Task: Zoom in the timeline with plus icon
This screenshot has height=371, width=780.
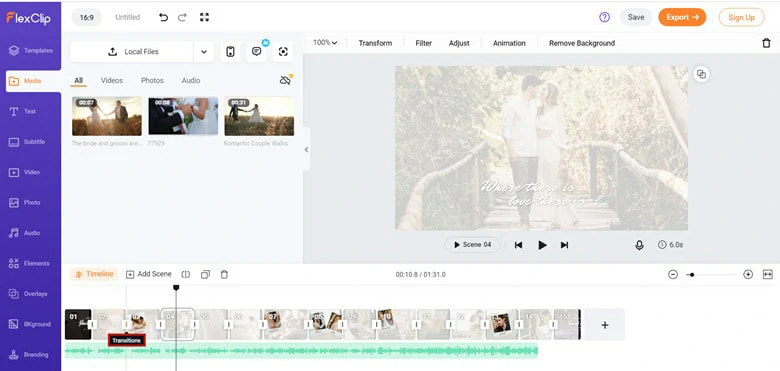Action: [748, 275]
